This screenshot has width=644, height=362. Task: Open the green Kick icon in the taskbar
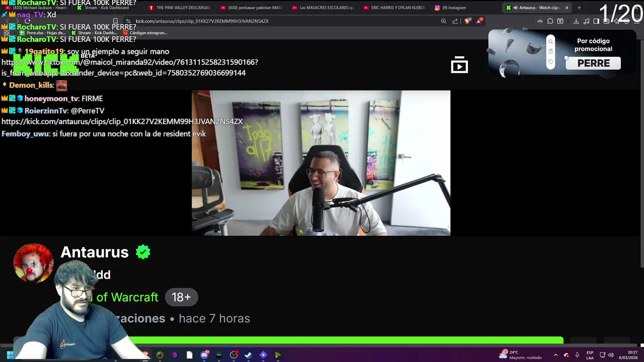(x=278, y=355)
